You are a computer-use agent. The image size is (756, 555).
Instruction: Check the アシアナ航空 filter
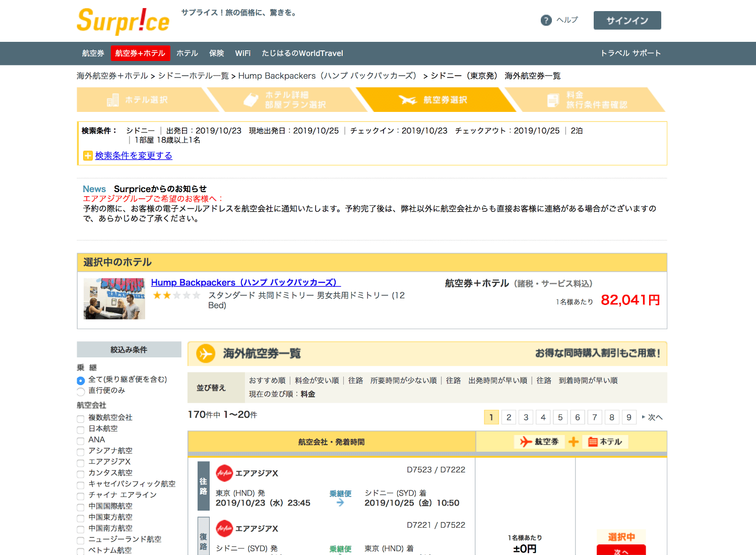81,452
